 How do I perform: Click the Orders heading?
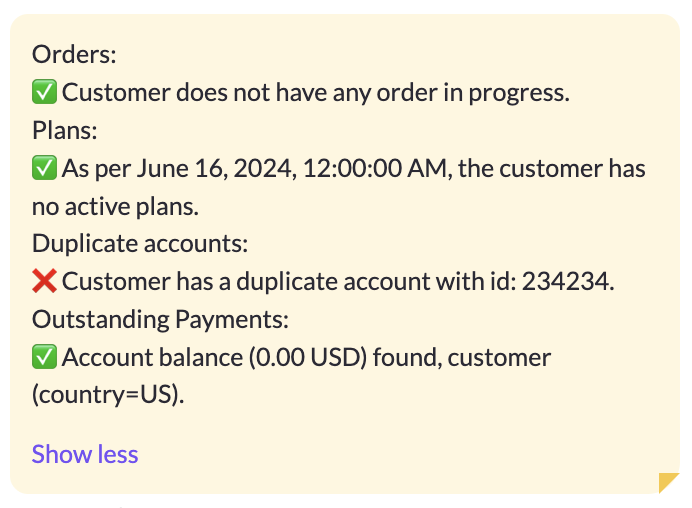(74, 54)
